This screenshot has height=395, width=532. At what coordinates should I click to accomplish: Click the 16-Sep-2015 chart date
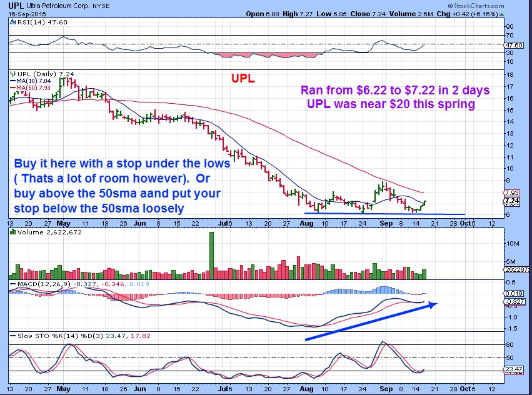point(27,14)
